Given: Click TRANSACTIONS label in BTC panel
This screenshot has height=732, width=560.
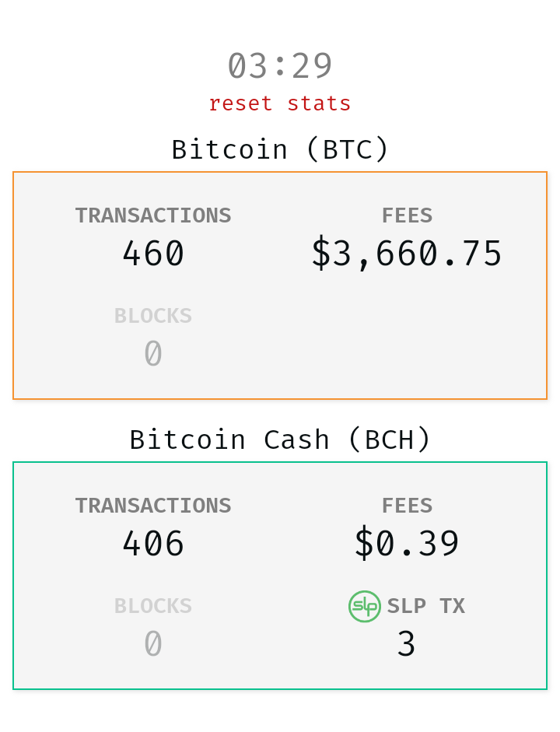Looking at the screenshot, I should tap(153, 215).
